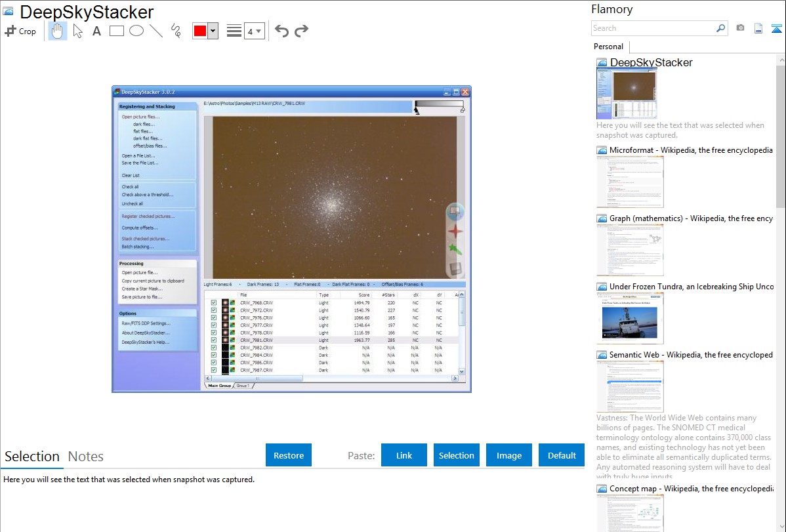Click the search magnifier icon in Flamory
786x532 pixels.
[720, 28]
